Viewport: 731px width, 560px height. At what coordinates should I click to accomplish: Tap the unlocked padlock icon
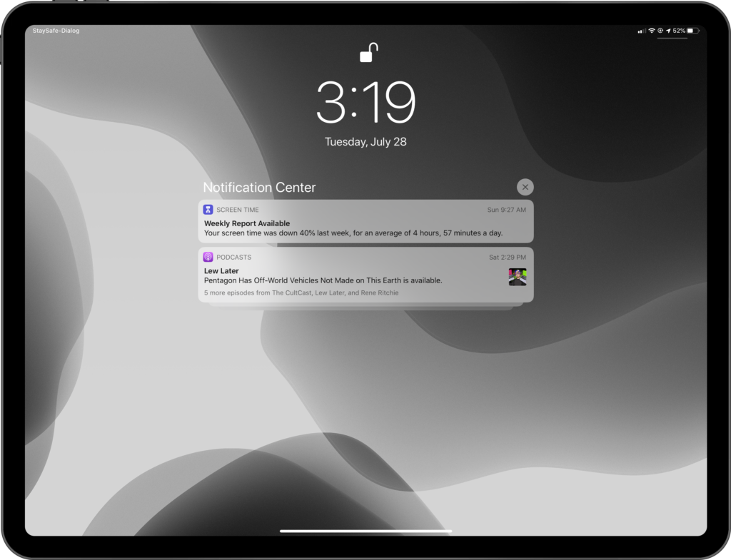(368, 54)
